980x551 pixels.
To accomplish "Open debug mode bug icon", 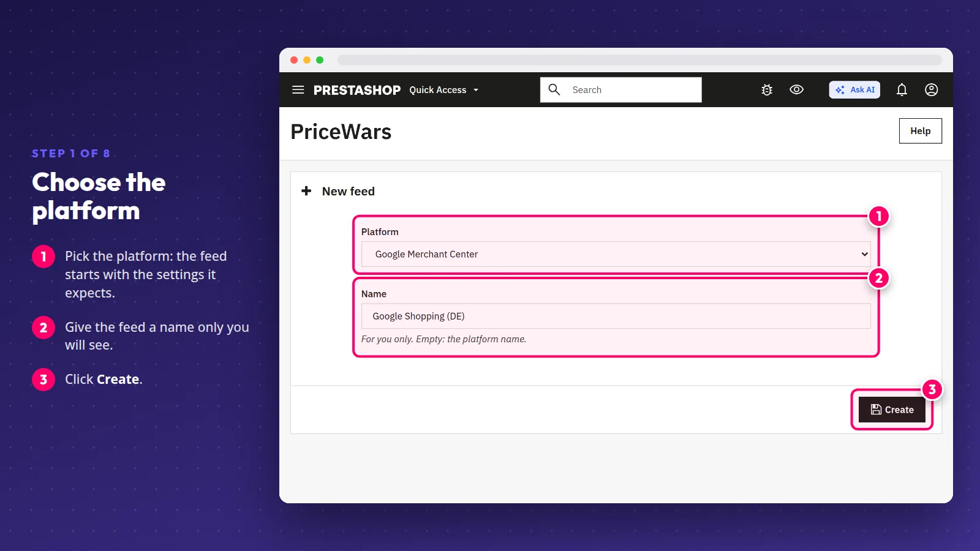I will point(767,90).
